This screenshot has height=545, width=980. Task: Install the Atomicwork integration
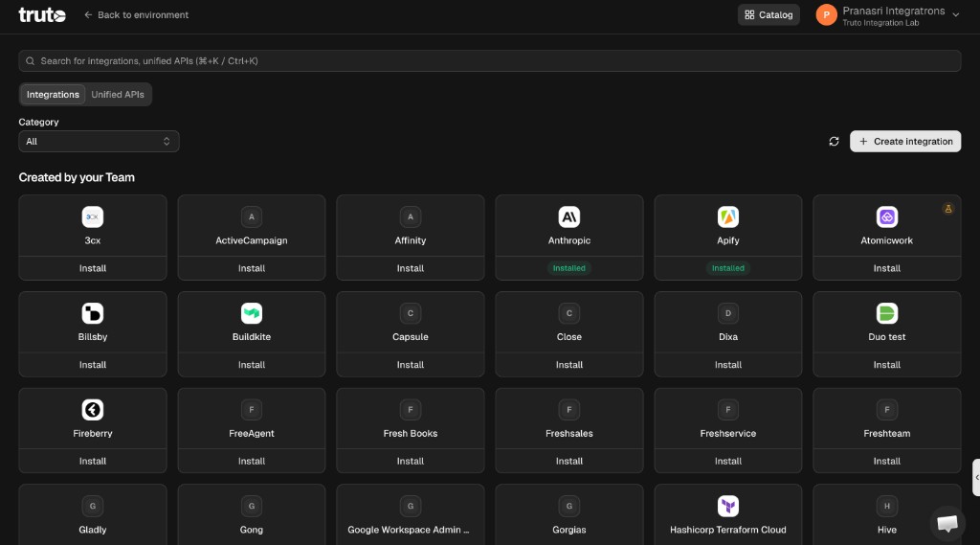(x=886, y=268)
